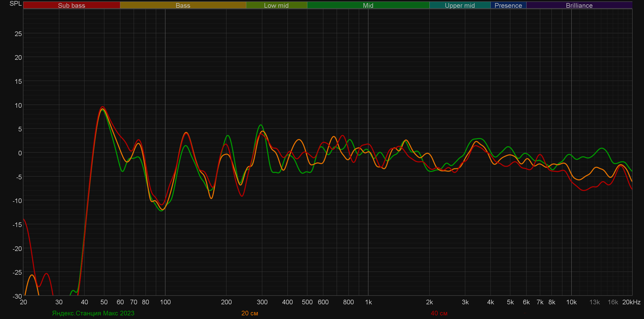Screen dimensions: 644x319
Task: Click the Low mid band header
Action: click(x=276, y=5)
